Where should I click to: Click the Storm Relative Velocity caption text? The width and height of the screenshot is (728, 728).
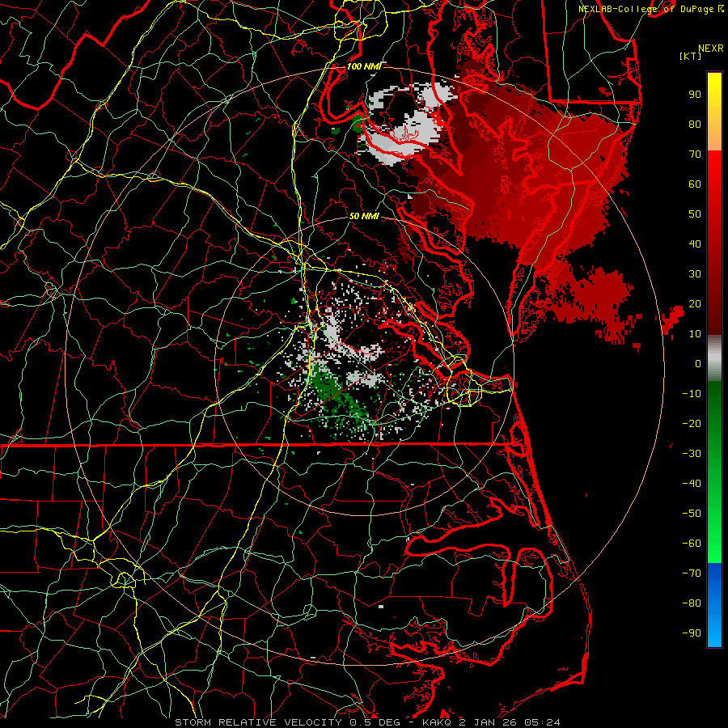pyautogui.click(x=367, y=722)
